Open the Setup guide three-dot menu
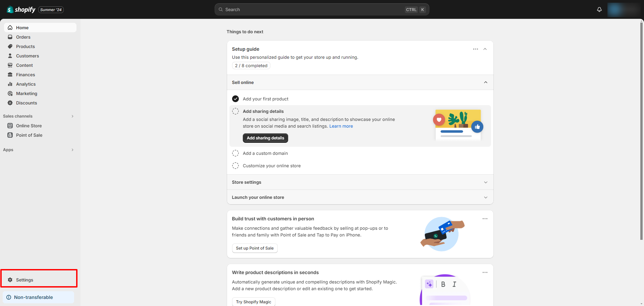The width and height of the screenshot is (644, 306). (476, 49)
